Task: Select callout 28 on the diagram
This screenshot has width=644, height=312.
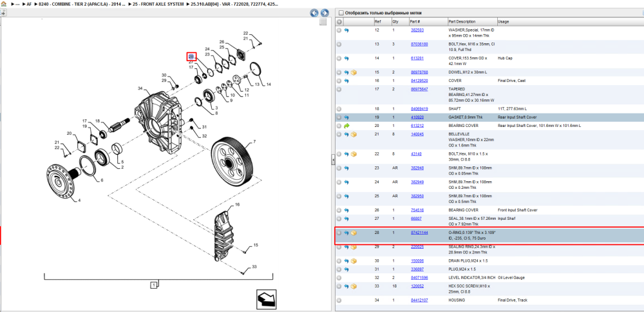Action: click(x=191, y=56)
